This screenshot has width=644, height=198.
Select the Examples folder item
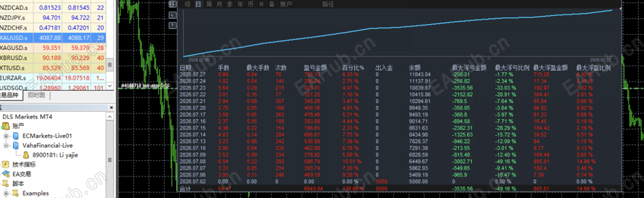pos(35,193)
